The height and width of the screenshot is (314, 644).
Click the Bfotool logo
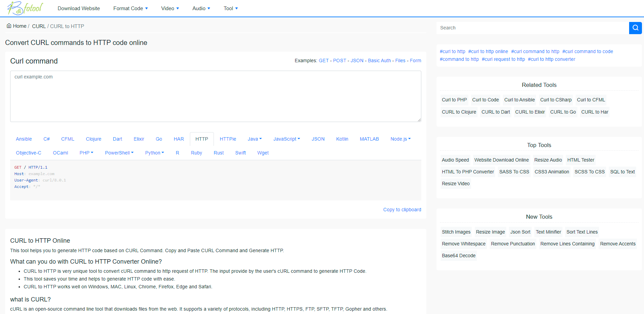click(25, 8)
